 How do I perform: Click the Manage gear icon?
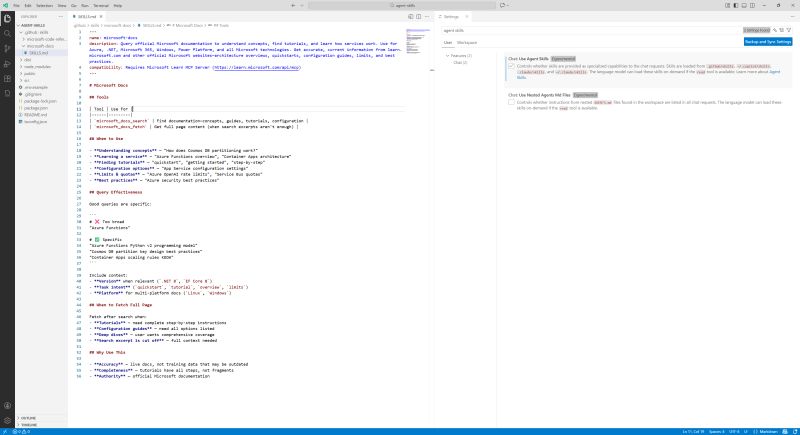pos(7,421)
